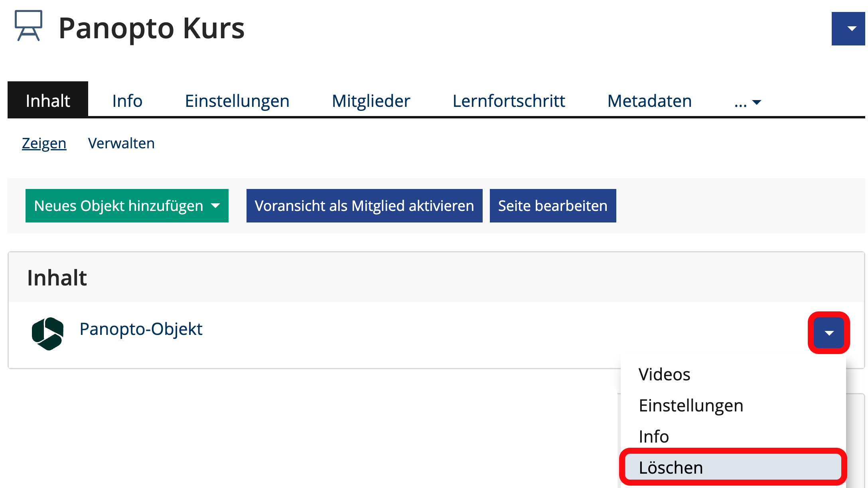Click the Inhalt section heading

pos(57,278)
